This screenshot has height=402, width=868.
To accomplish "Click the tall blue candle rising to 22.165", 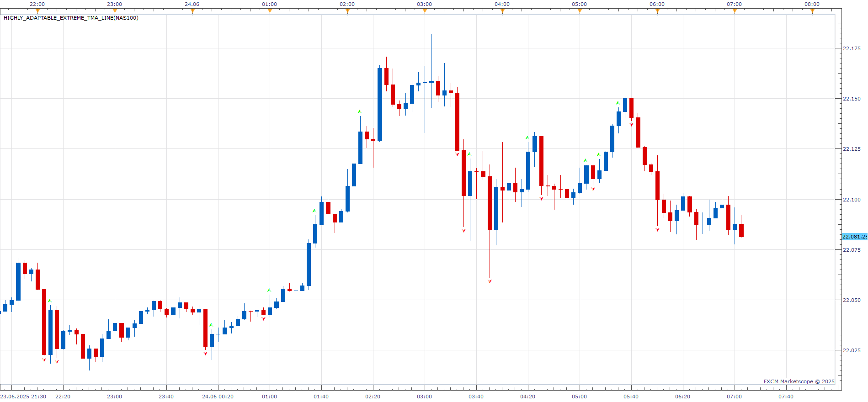I will coord(380,104).
